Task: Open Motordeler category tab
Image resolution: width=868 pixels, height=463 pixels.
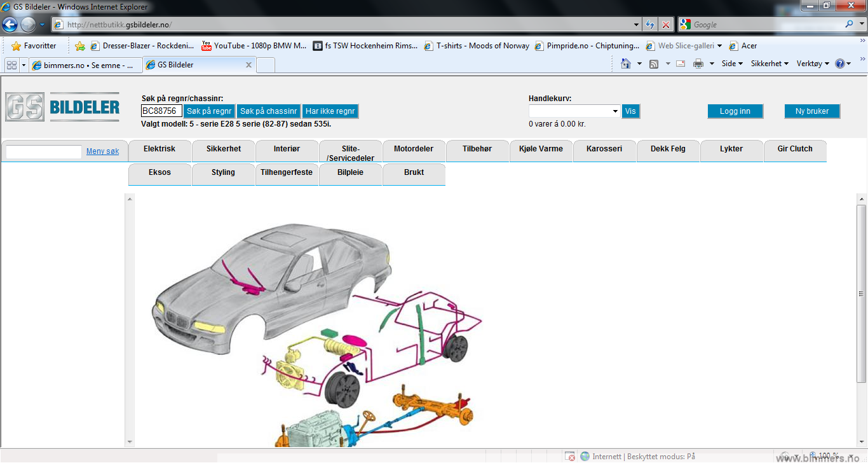Action: click(x=414, y=151)
